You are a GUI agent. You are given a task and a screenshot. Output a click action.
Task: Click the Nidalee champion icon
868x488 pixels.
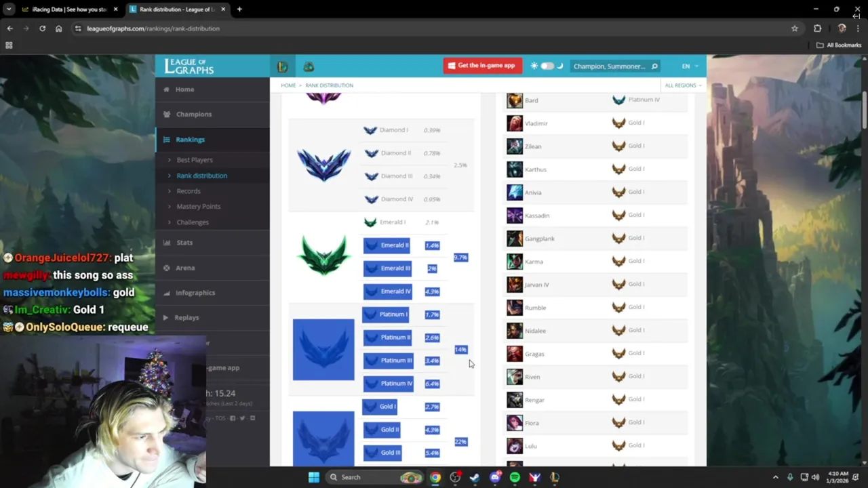515,331
